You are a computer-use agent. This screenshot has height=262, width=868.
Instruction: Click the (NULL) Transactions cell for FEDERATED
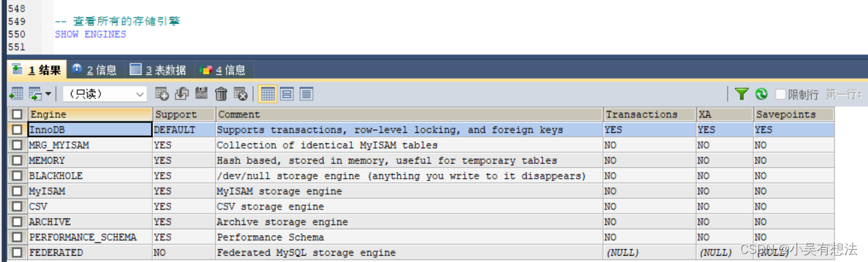pyautogui.click(x=650, y=252)
